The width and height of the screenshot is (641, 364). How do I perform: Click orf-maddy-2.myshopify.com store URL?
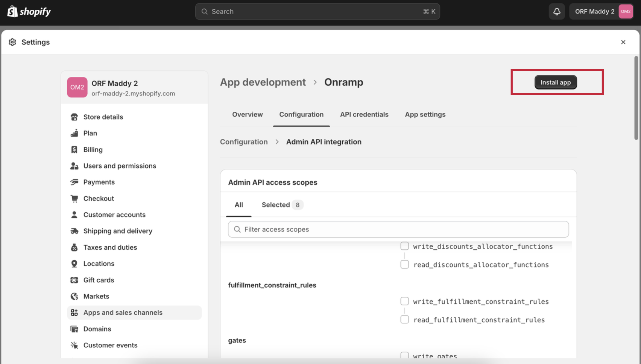click(133, 94)
